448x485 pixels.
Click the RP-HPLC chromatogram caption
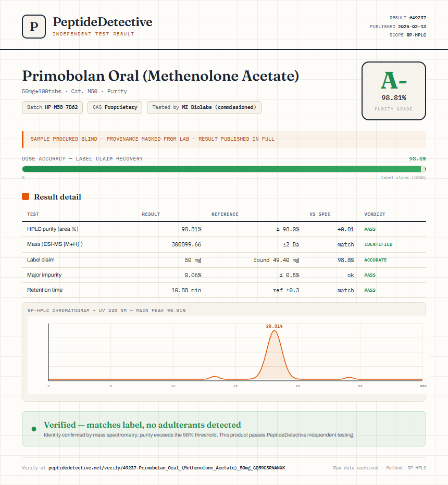(x=106, y=310)
